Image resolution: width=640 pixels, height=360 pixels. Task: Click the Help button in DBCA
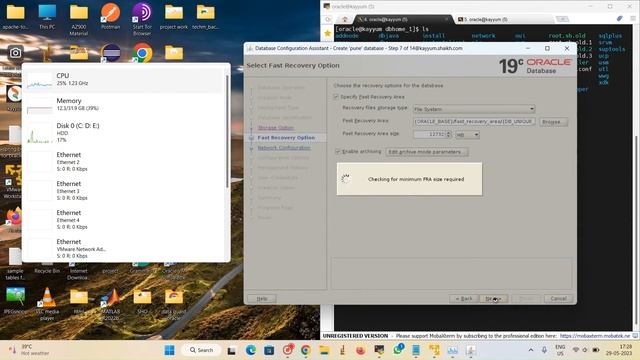(x=262, y=299)
